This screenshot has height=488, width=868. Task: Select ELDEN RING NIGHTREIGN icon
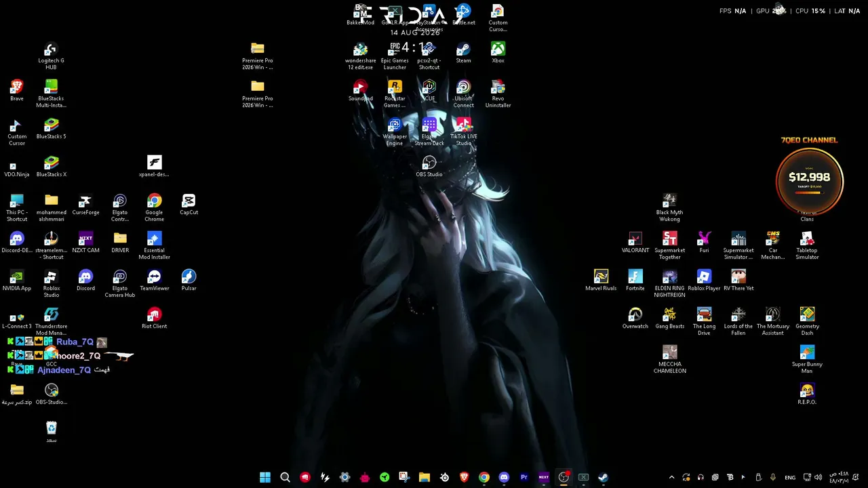point(669,284)
